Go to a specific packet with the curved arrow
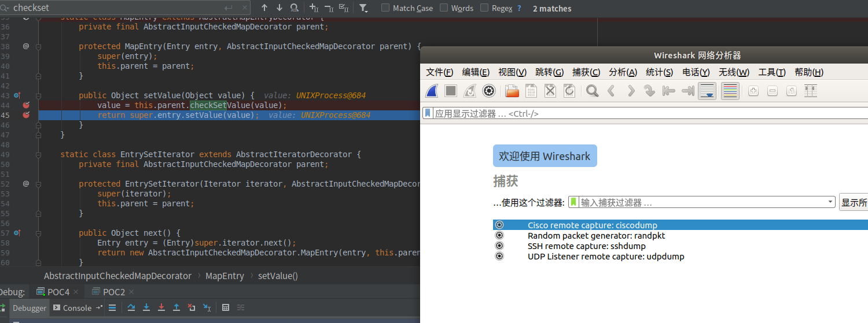The image size is (868, 323). coord(649,91)
